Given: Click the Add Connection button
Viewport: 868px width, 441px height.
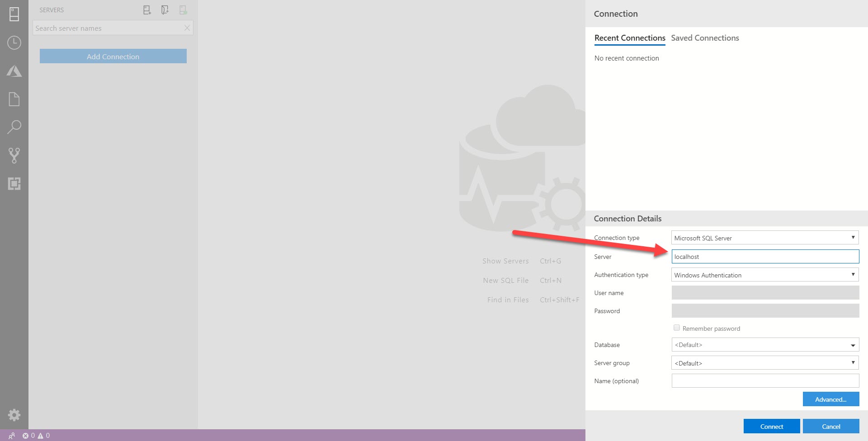Looking at the screenshot, I should 113,56.
